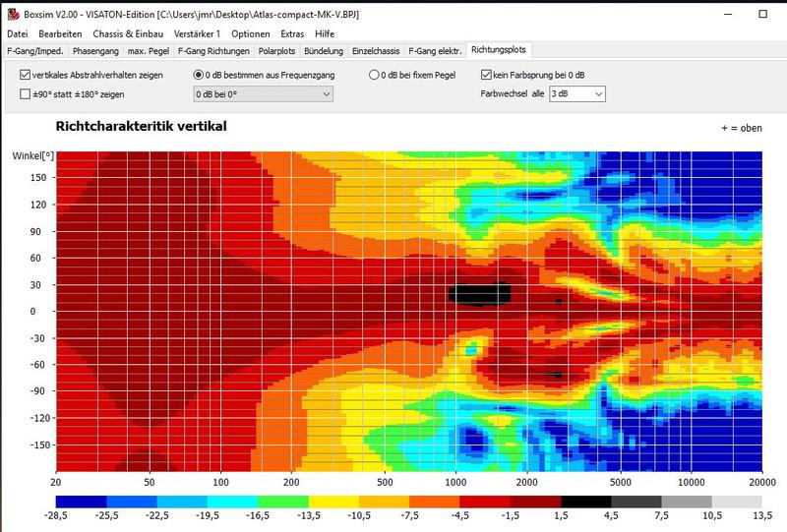
Task: Click the Richtcharakteritik vertikal heading
Action: coord(141,126)
